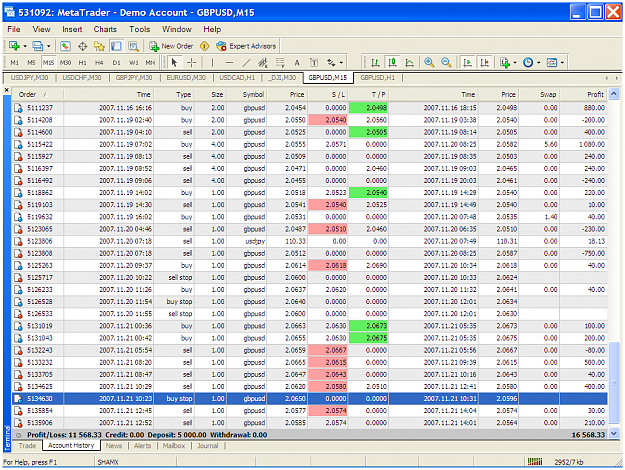Sort by the Symbol column header
The image size is (625, 470).
tap(247, 94)
